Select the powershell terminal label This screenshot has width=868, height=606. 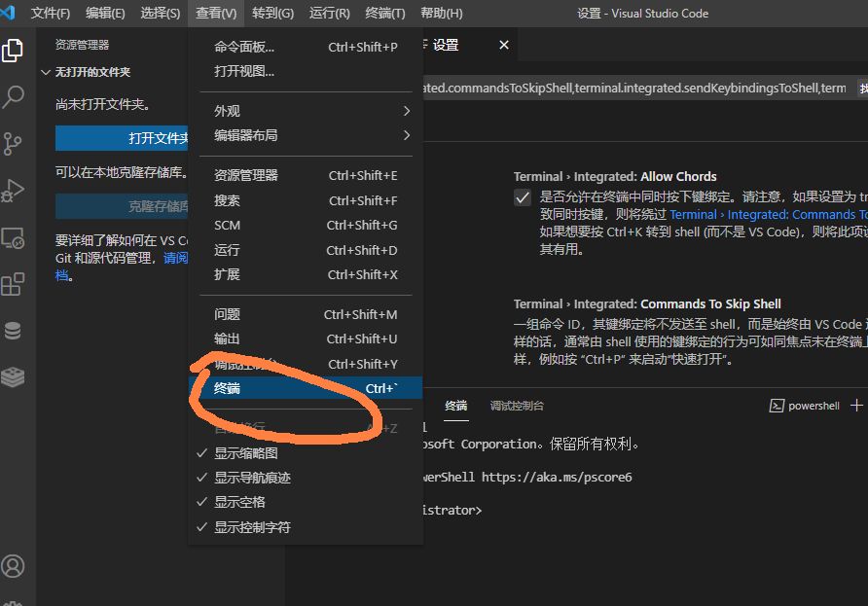(814, 406)
